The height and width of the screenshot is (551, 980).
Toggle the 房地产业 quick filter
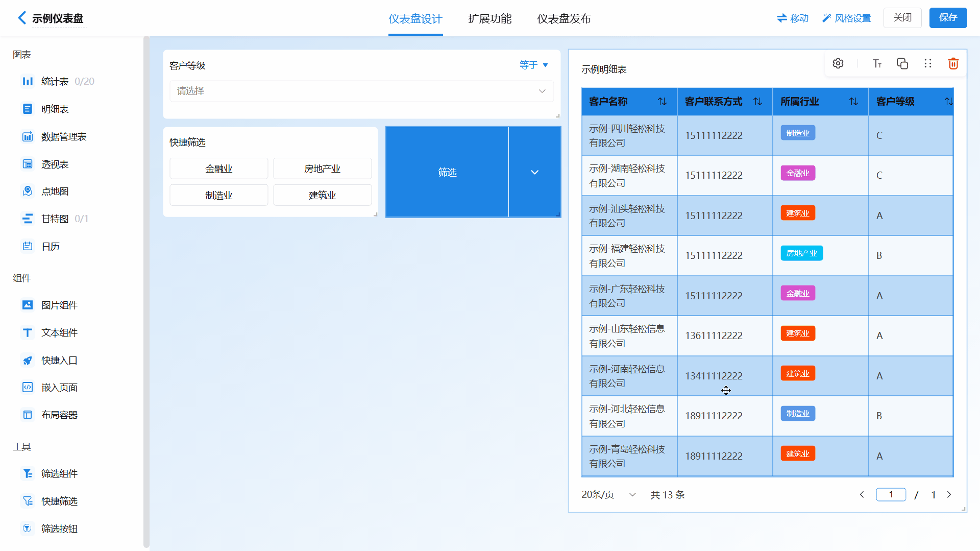(x=323, y=169)
